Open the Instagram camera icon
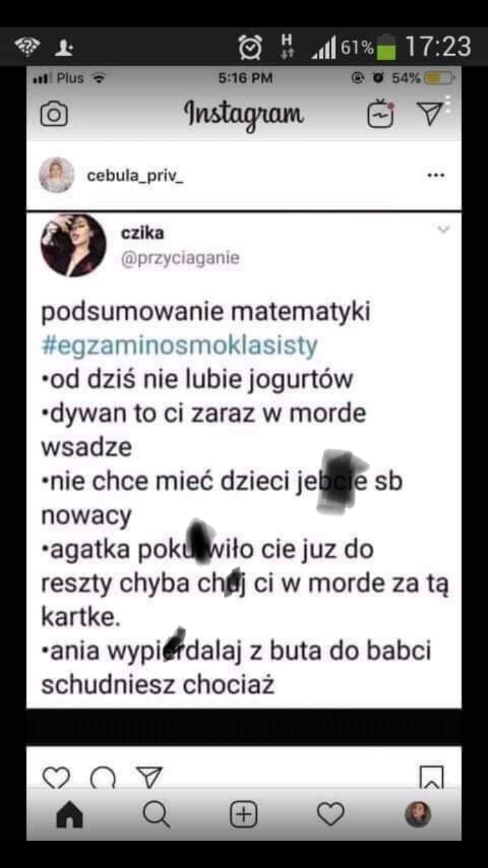 coord(54,115)
